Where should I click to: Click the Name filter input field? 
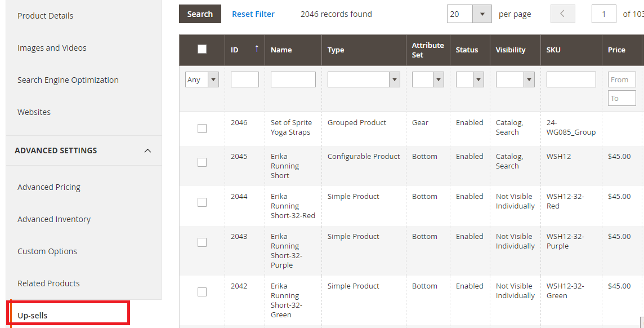(293, 79)
